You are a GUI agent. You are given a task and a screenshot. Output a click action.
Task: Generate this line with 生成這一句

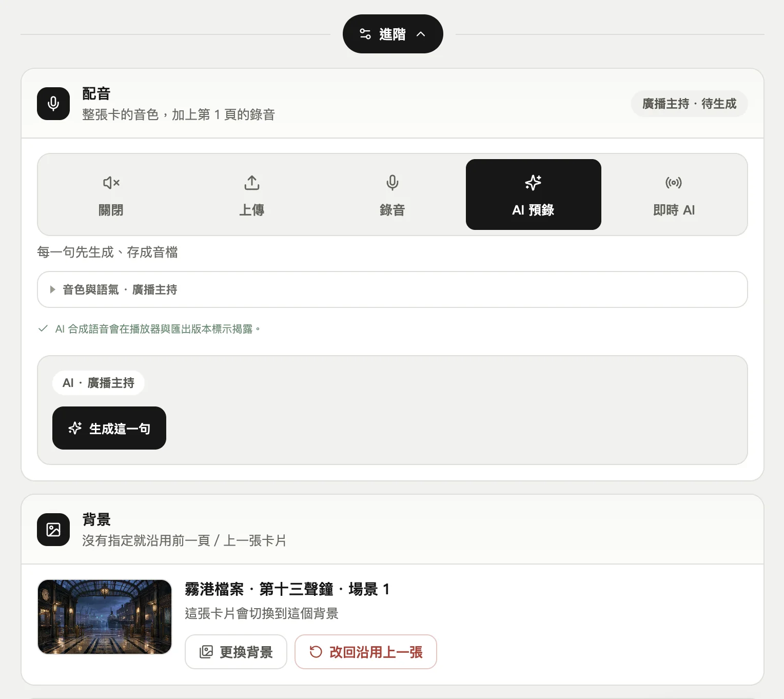[x=109, y=428]
